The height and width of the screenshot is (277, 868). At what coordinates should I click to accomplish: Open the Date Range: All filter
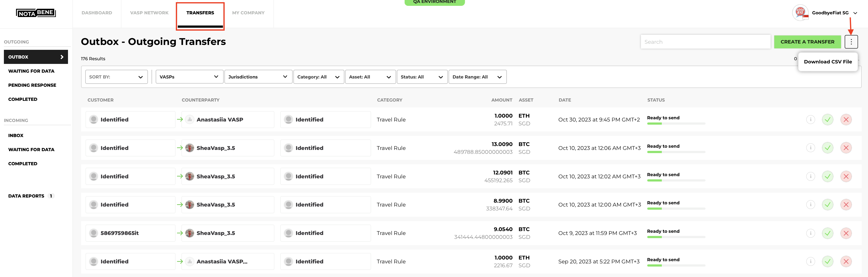point(477,77)
